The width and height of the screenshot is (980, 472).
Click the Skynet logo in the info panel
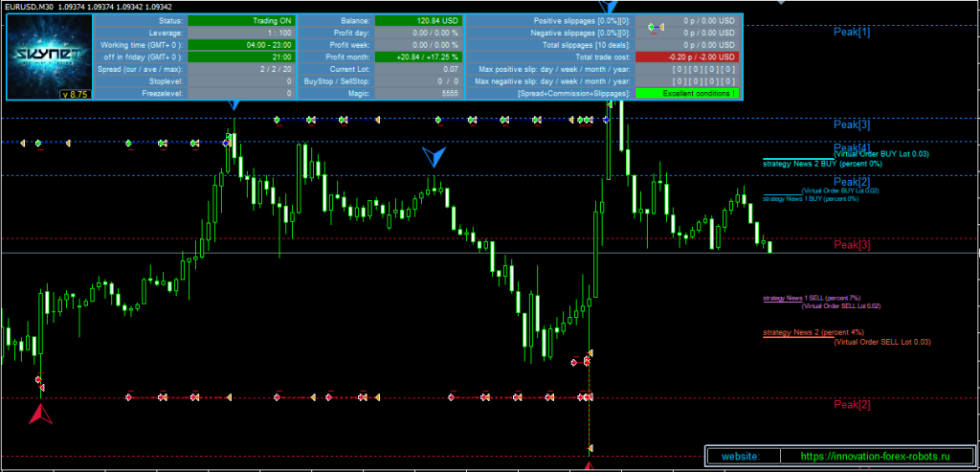click(50, 53)
